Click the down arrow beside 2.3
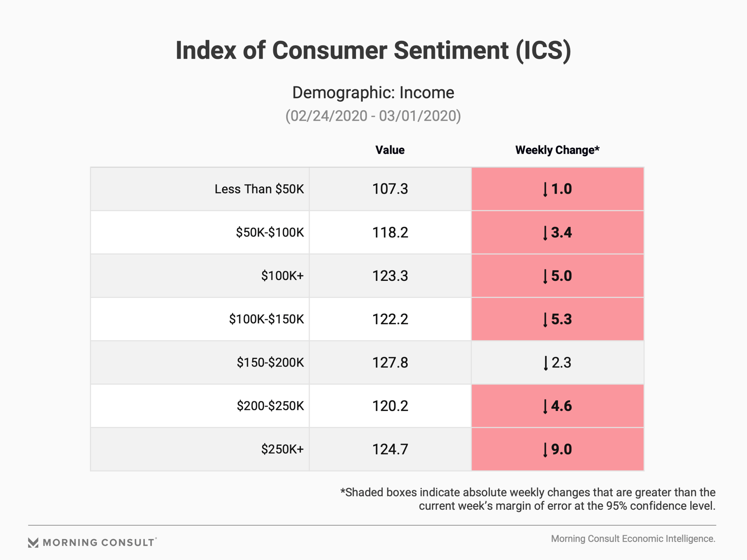The width and height of the screenshot is (747, 560). [545, 363]
